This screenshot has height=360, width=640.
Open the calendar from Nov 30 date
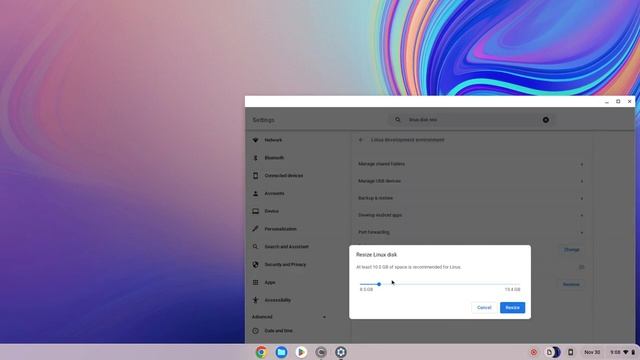[592, 352]
